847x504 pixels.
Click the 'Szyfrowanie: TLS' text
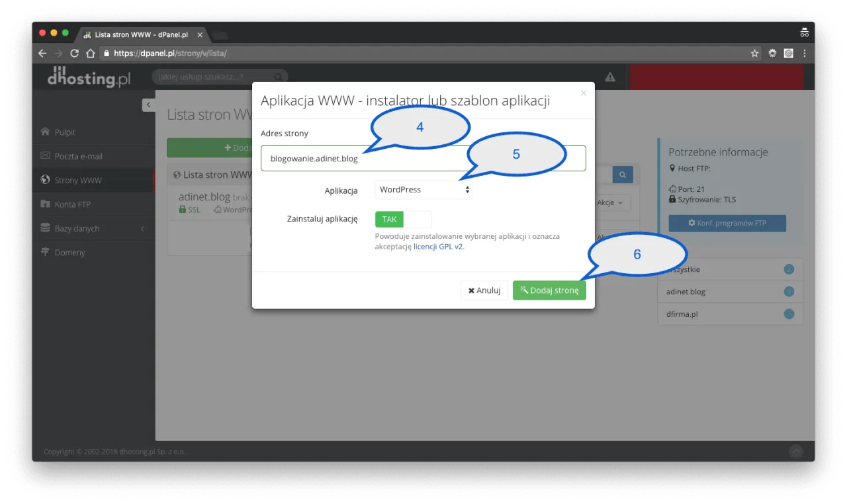click(707, 199)
